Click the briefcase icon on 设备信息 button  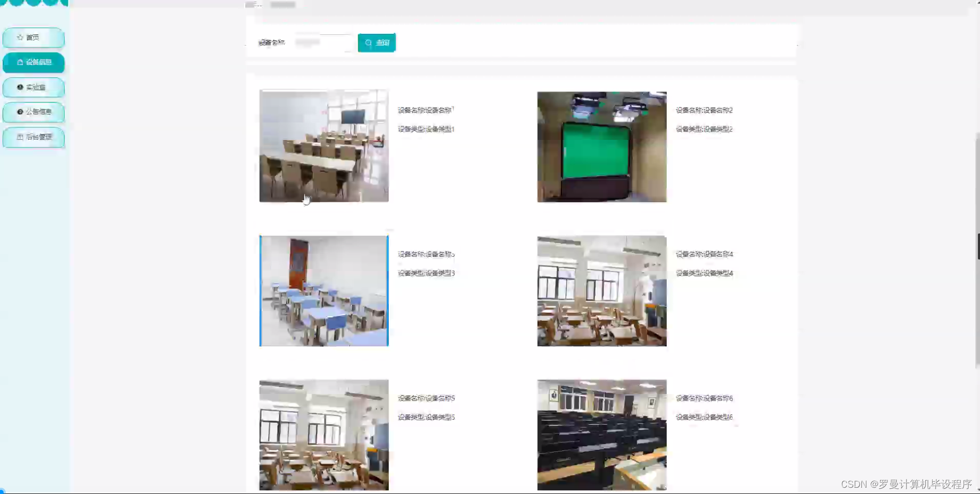click(19, 62)
